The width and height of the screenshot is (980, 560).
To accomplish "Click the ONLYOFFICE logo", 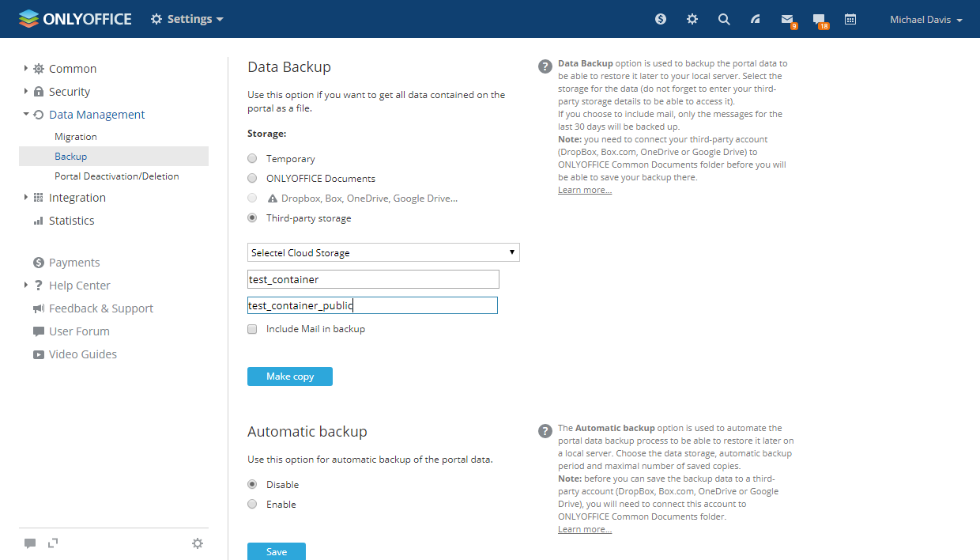I will click(75, 19).
